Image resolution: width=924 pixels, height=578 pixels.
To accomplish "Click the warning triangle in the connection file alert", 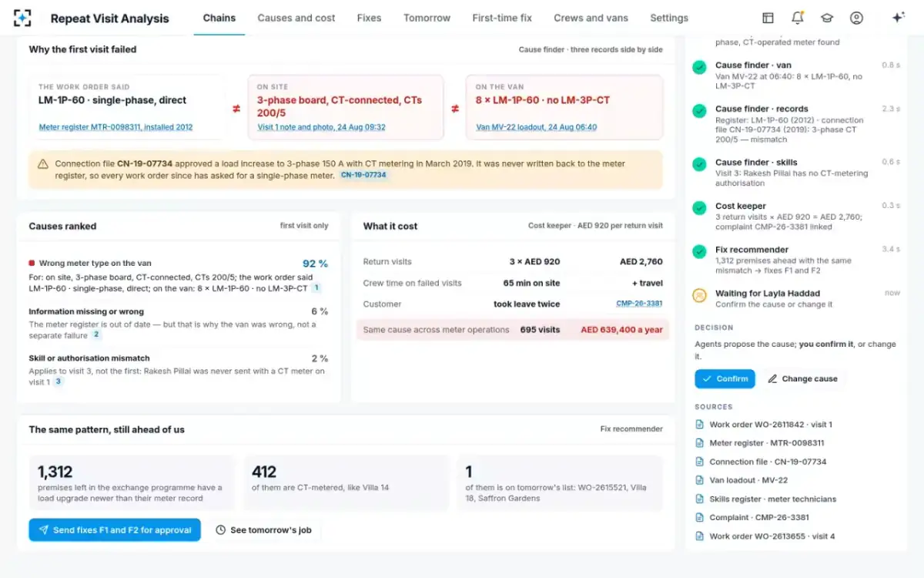I will [44, 164].
